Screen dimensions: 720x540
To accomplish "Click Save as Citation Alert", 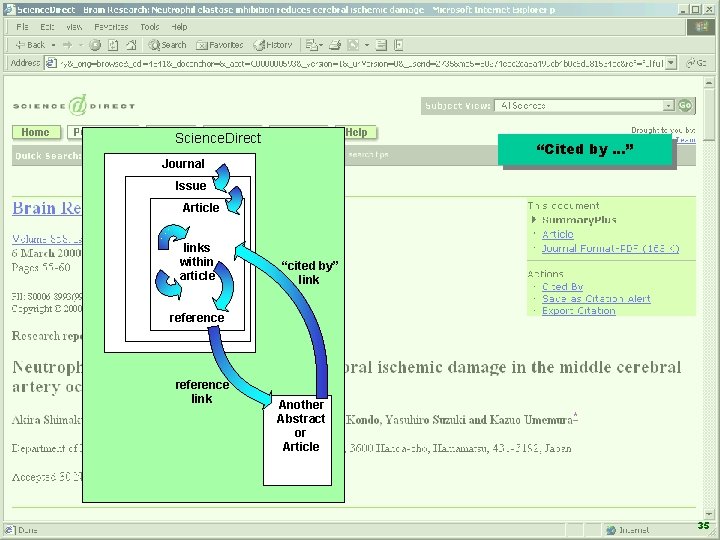I will click(x=596, y=298).
